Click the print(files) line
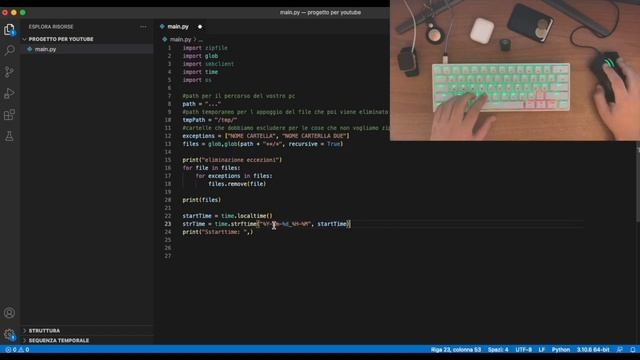The height and width of the screenshot is (360, 640). (202, 200)
